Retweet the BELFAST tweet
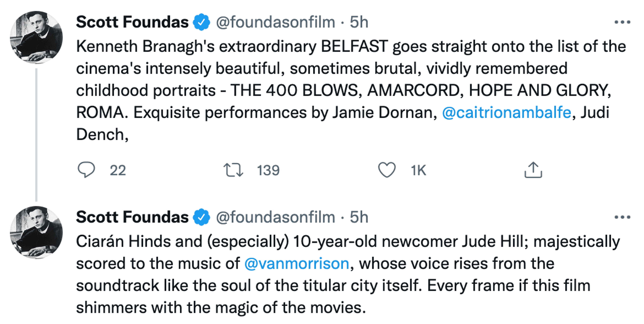This screenshot has width=644, height=324. point(233,170)
